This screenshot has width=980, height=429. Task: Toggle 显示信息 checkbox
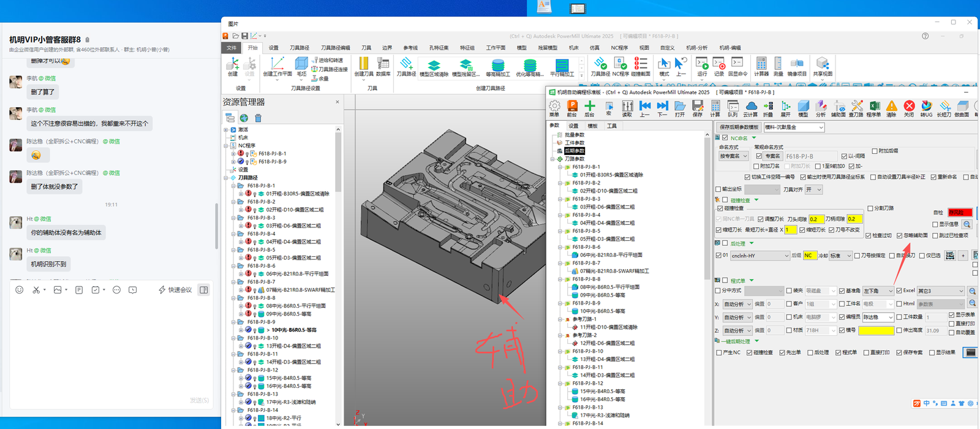coord(935,224)
